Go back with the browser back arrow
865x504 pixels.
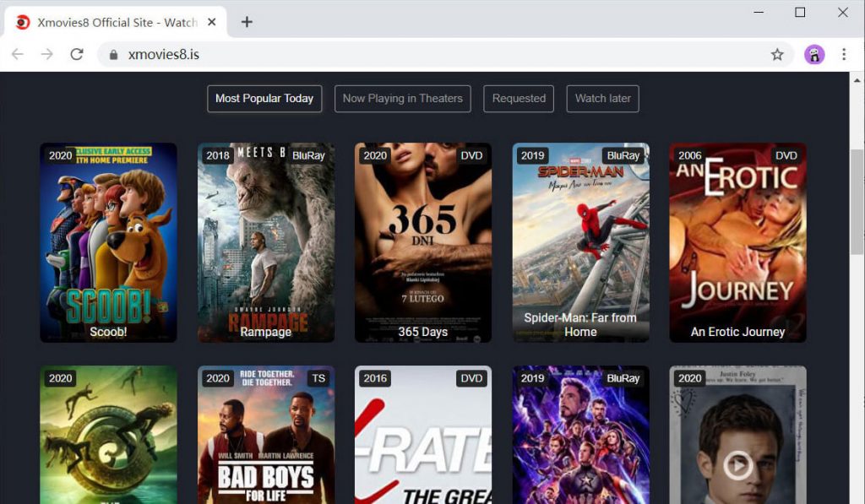point(18,54)
